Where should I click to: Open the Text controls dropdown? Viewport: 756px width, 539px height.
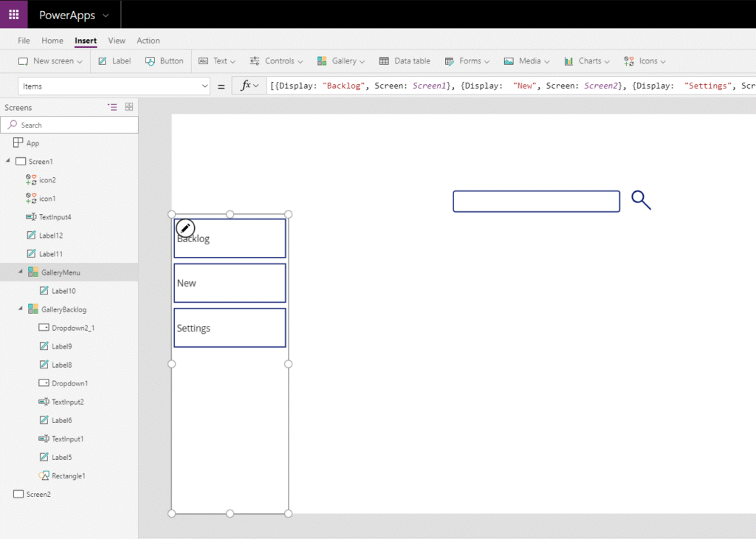217,61
